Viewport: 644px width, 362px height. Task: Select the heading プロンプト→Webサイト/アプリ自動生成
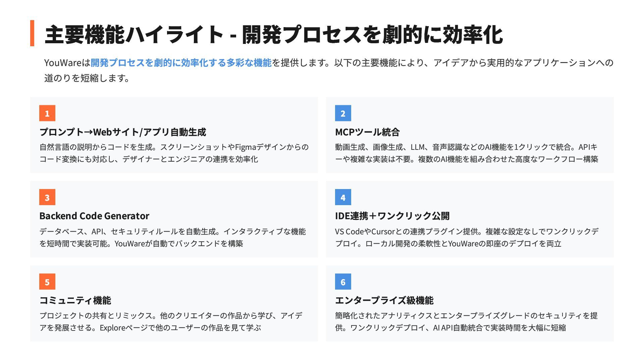pos(123,132)
